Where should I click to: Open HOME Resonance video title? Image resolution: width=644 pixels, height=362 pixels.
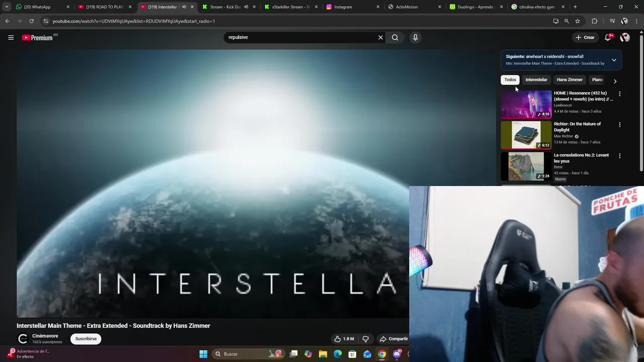[584, 96]
